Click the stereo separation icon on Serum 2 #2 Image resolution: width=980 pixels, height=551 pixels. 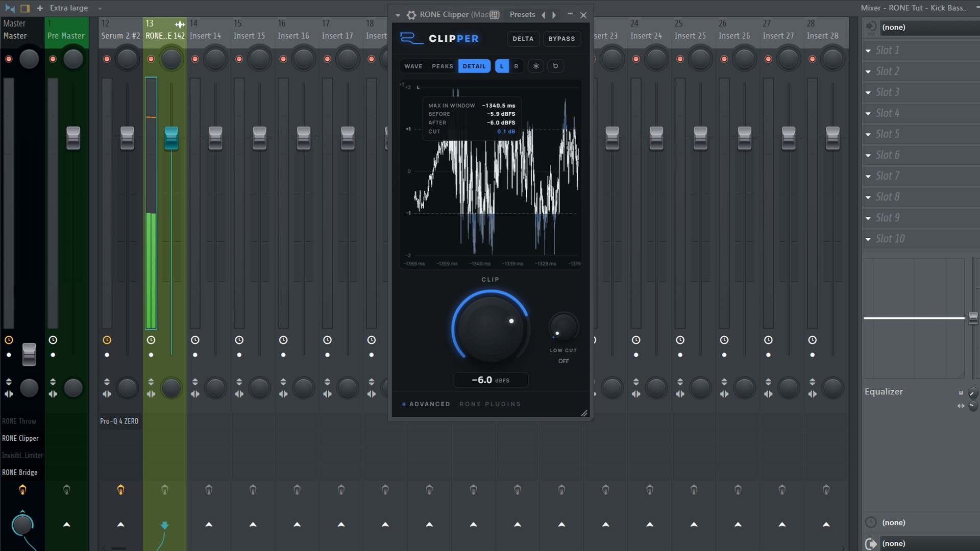(107, 394)
